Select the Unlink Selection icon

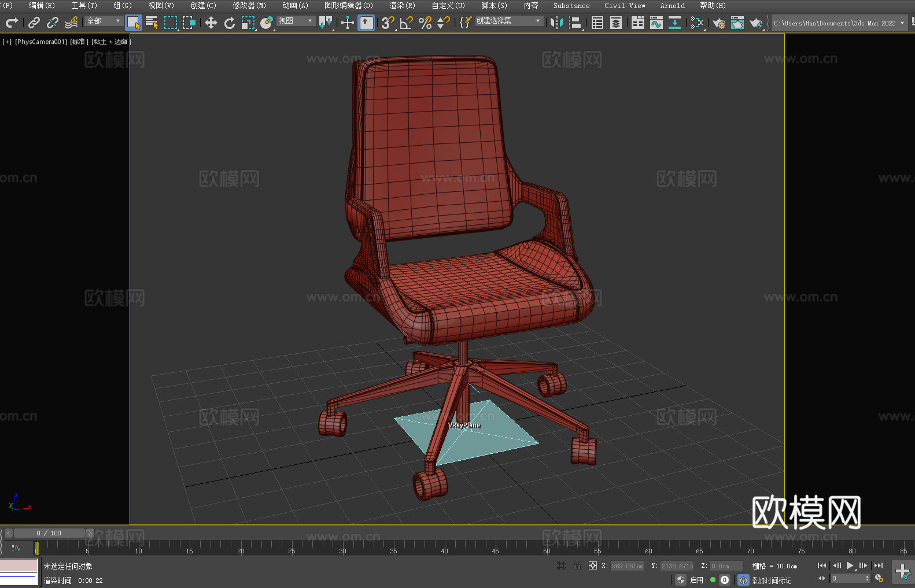pos(53,23)
